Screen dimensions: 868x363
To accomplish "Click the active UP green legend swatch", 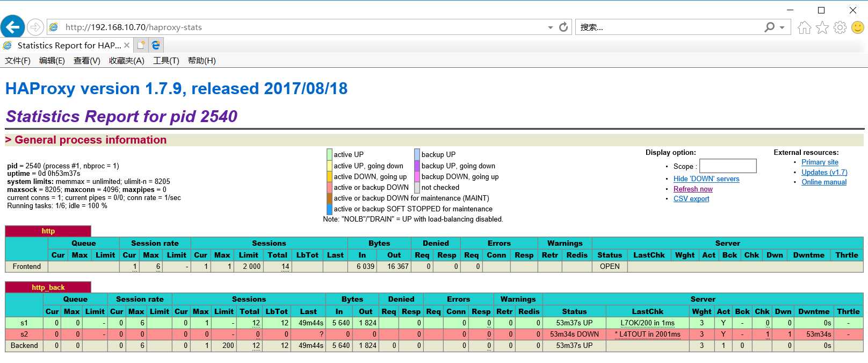I will click(329, 154).
